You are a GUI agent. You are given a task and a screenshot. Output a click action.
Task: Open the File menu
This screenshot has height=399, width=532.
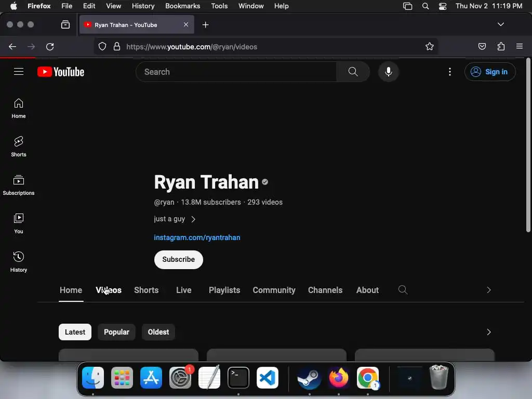(67, 6)
